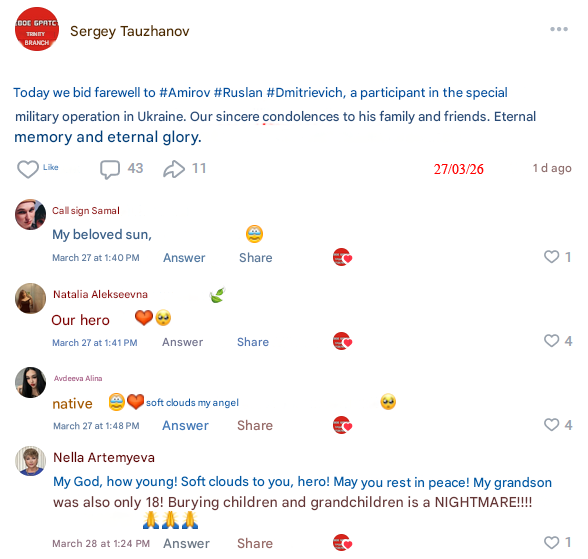Image resolution: width=588 pixels, height=559 pixels.
Task: Click community reaction badge under Nella's comment
Action: [342, 543]
